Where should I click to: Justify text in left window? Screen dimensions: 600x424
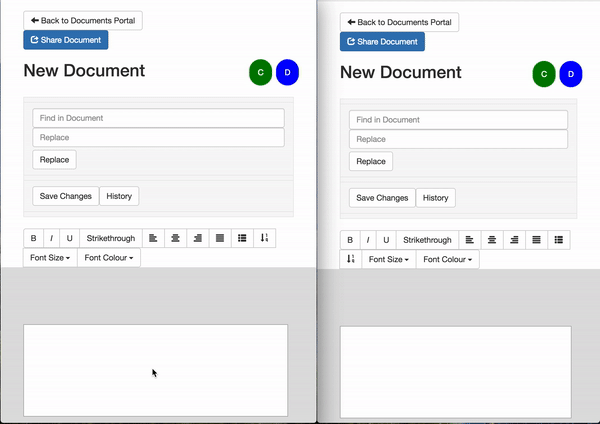(x=220, y=238)
